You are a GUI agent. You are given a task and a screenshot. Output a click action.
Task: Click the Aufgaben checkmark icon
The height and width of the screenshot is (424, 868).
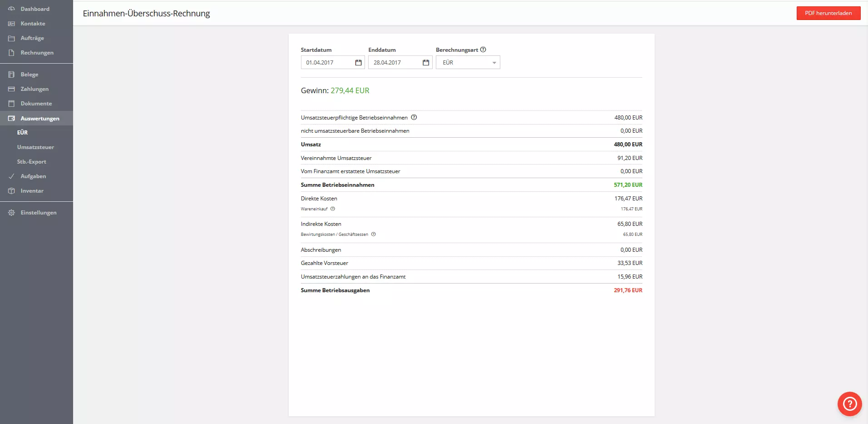[x=11, y=176]
